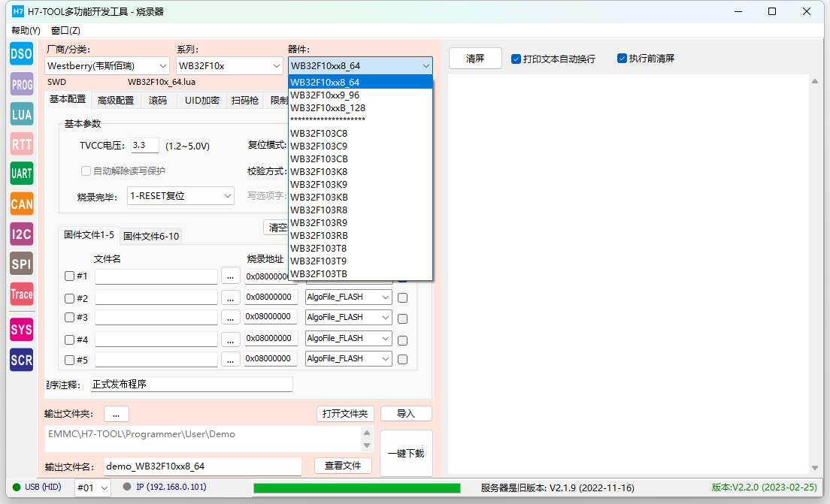The width and height of the screenshot is (830, 504).
Task: Edit burn address field for row #4
Action: pos(271,339)
